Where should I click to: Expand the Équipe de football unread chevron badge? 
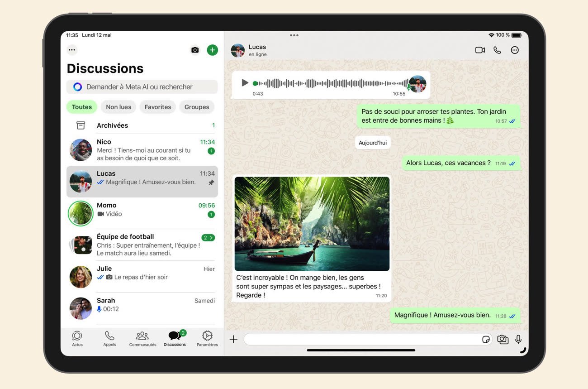pyautogui.click(x=208, y=237)
